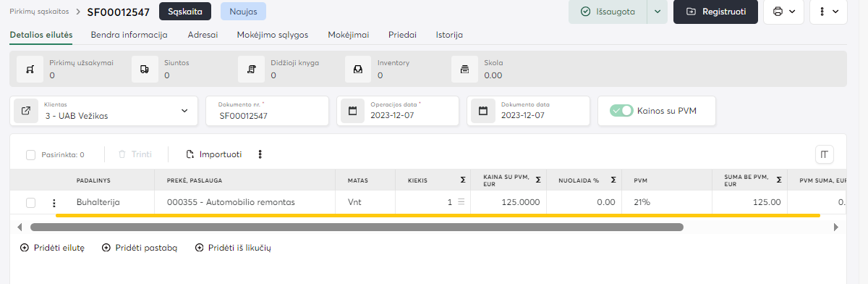Click the Išsaugota button
868x284 pixels.
[608, 12]
